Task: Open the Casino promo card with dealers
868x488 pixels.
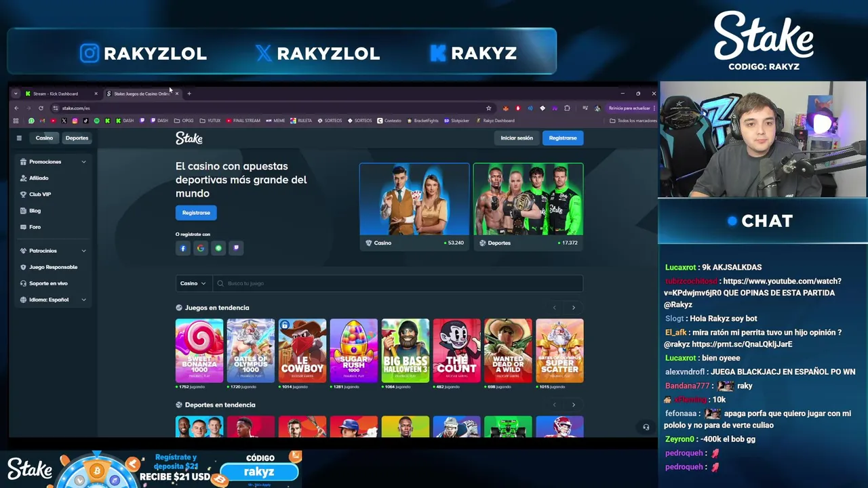Action: coord(414,206)
